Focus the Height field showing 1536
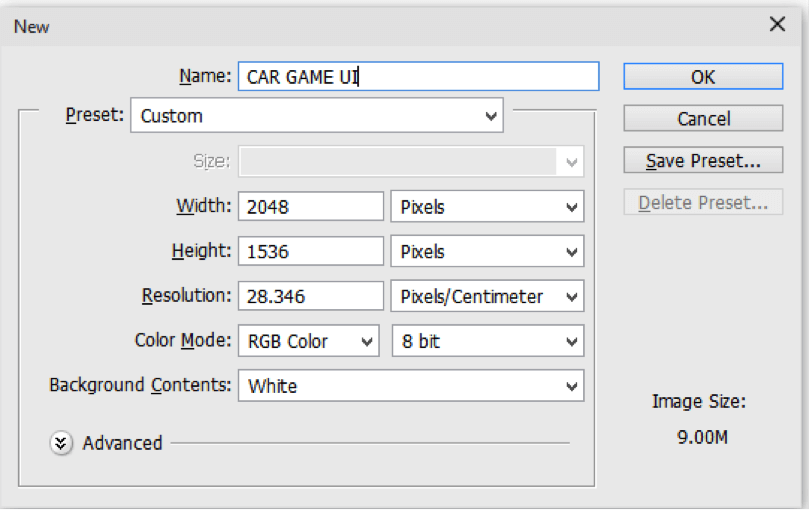 pyautogui.click(x=310, y=252)
